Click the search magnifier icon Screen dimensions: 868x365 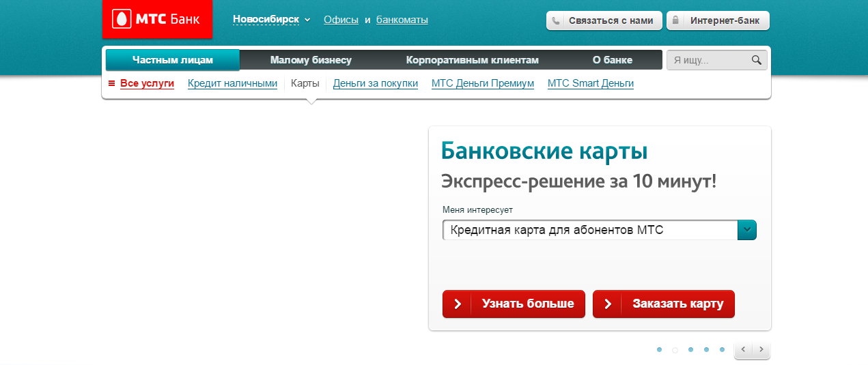pyautogui.click(x=757, y=60)
